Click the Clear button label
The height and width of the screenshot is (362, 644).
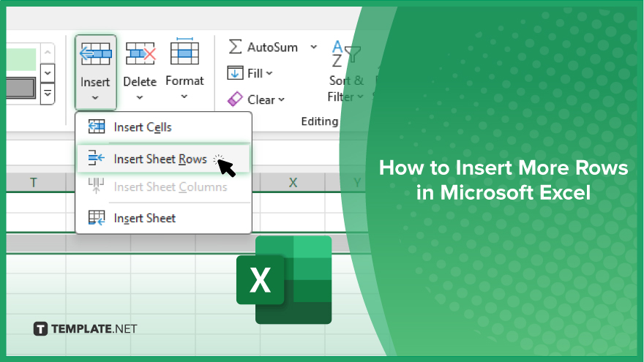coord(261,99)
